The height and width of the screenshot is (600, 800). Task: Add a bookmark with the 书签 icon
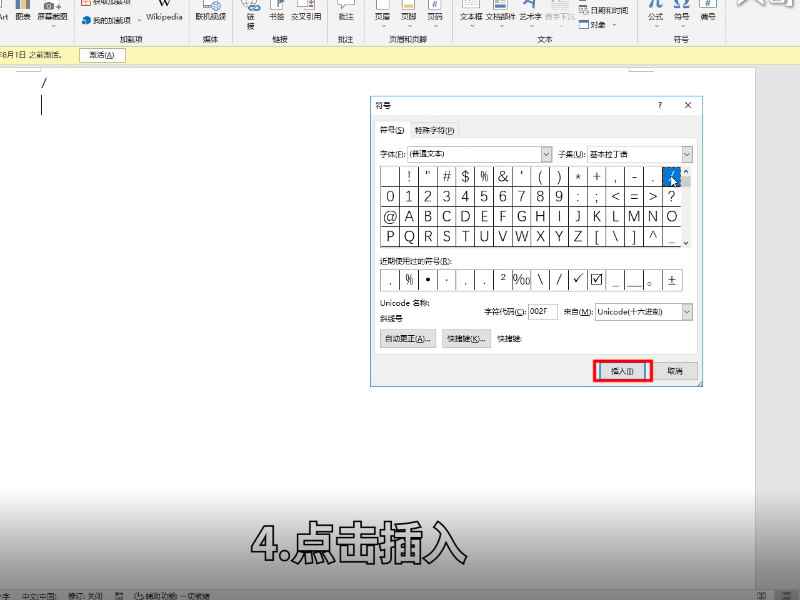275,13
